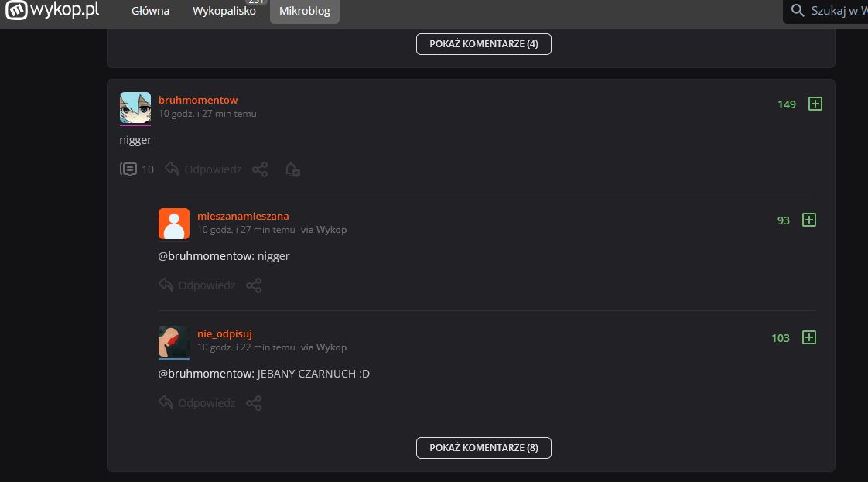Open mieszanamieszana's profile via the username link
868x482 pixels.
click(243, 216)
